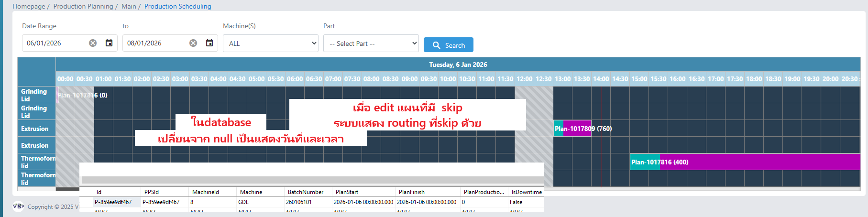The width and height of the screenshot is (868, 217).
Task: Open the Select Part dropdown
Action: 371,43
